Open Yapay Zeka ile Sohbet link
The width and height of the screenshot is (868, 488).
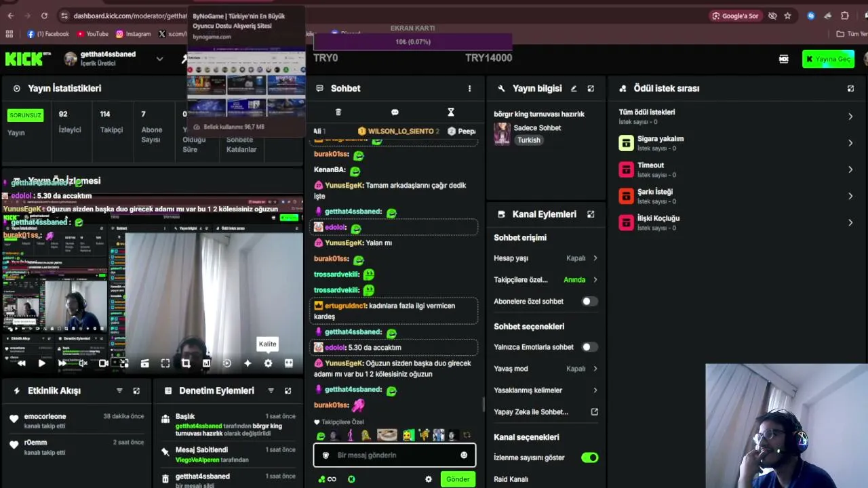coord(546,412)
